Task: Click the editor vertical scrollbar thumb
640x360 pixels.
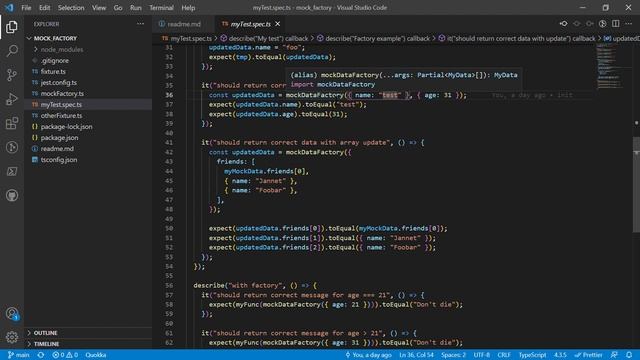Action: tap(636, 184)
